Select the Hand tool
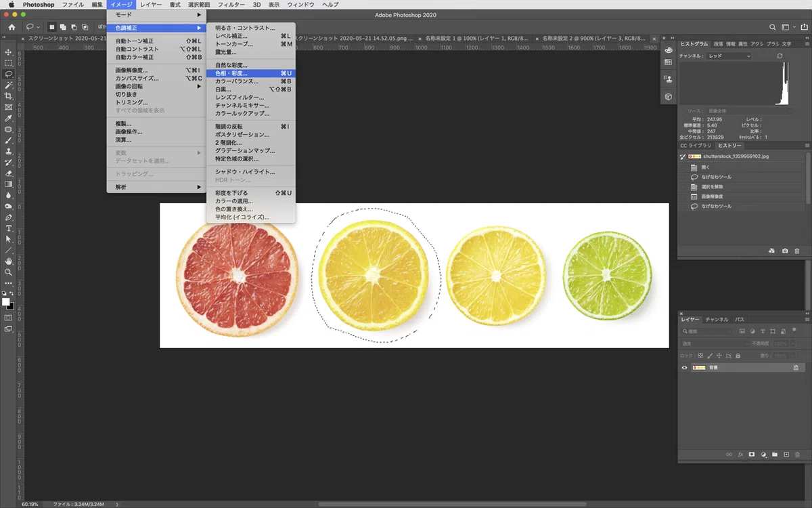This screenshot has width=812, height=508. point(9,261)
